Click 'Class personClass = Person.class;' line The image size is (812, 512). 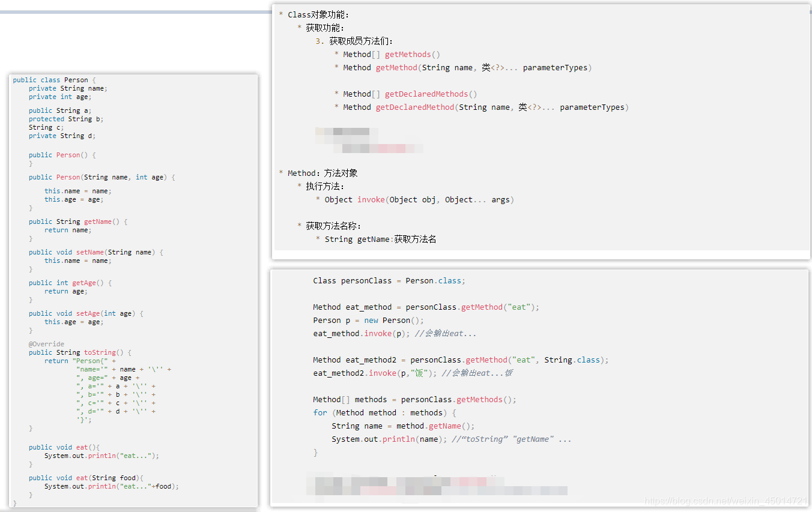click(389, 280)
